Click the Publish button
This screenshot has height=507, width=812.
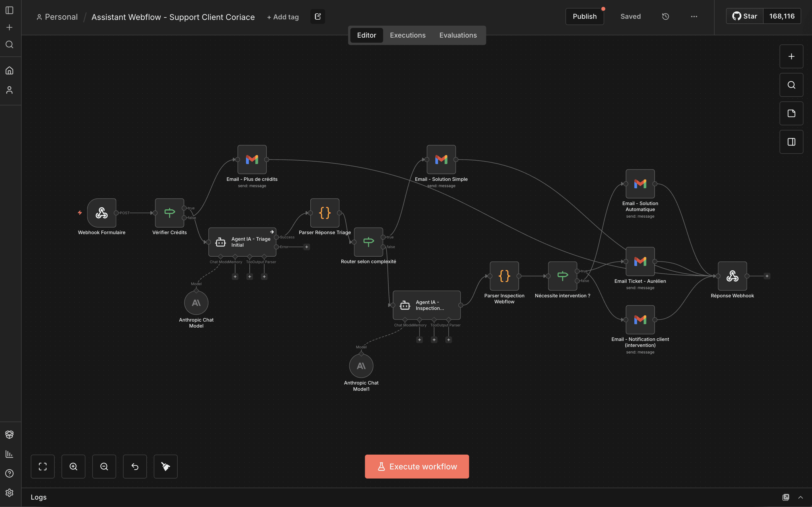(x=585, y=17)
